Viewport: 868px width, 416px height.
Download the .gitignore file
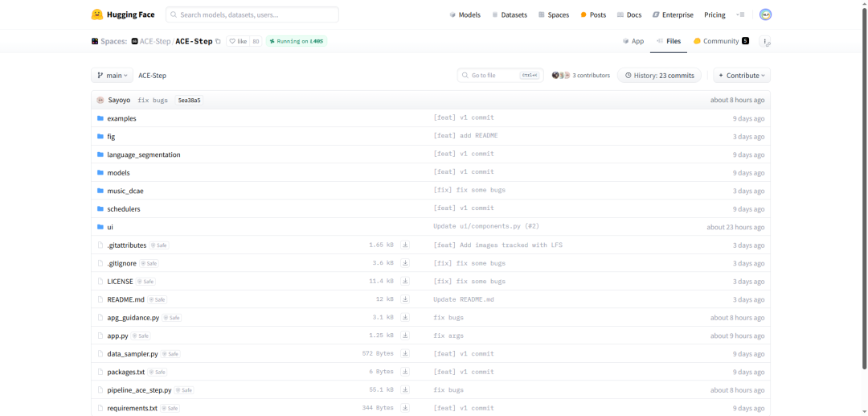coord(405,263)
